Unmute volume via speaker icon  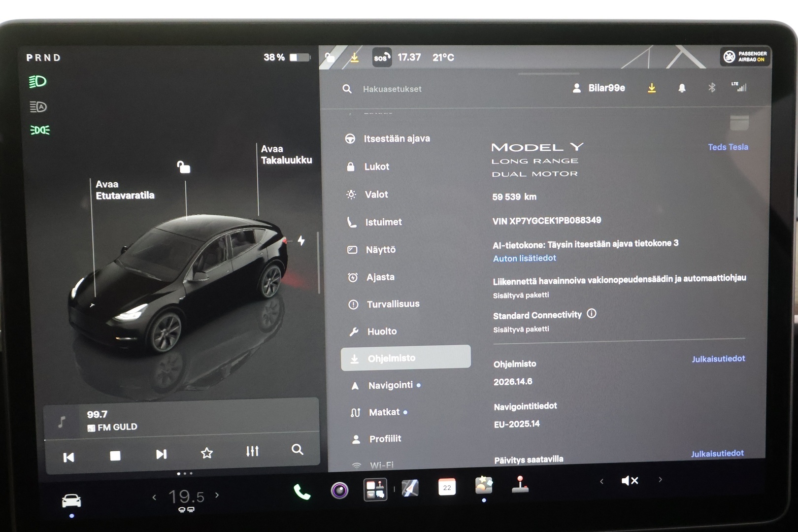630,480
